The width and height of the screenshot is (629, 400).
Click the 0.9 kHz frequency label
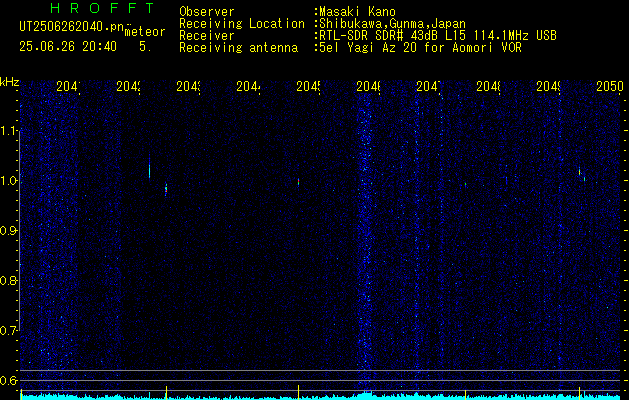[9, 231]
